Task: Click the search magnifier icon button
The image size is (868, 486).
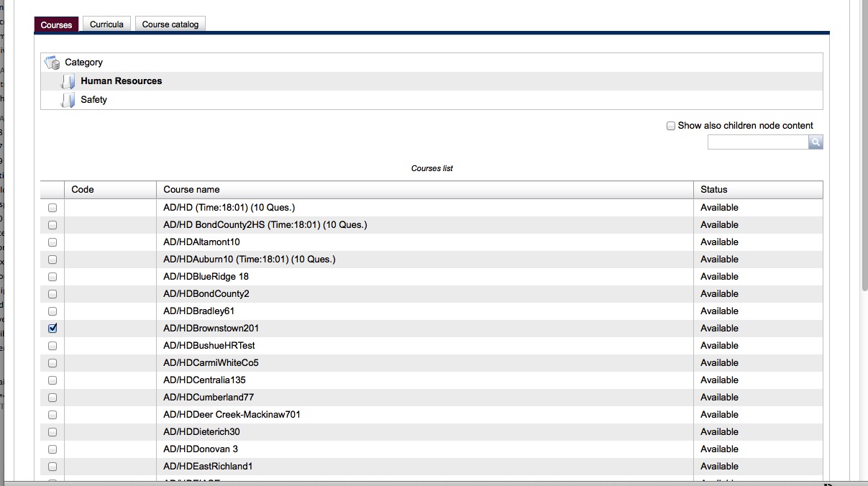Action: [816, 142]
